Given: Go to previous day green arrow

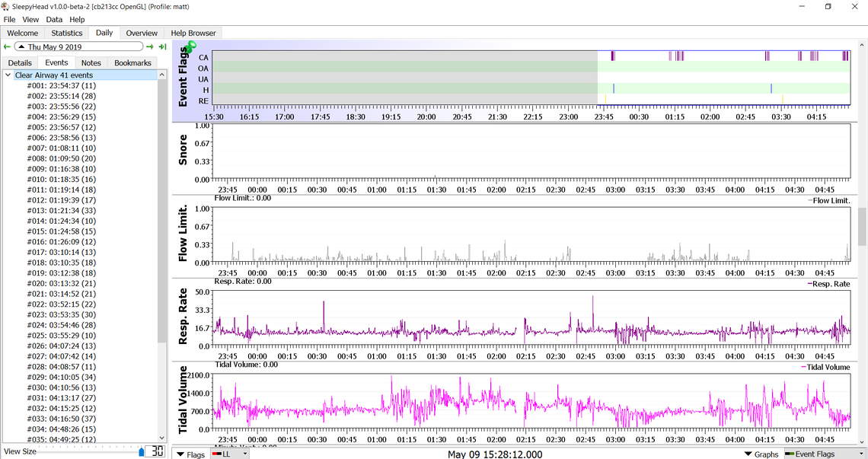Looking at the screenshot, I should [x=7, y=47].
